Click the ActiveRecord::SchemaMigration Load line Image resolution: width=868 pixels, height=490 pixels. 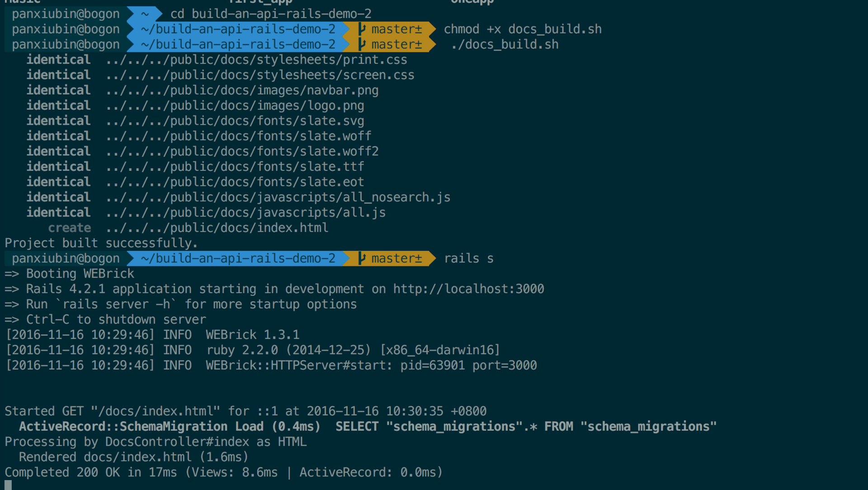tap(368, 427)
